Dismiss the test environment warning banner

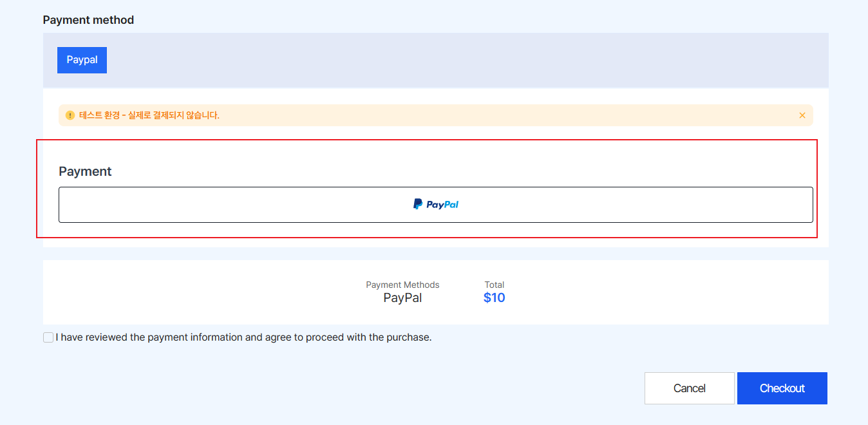click(x=802, y=115)
